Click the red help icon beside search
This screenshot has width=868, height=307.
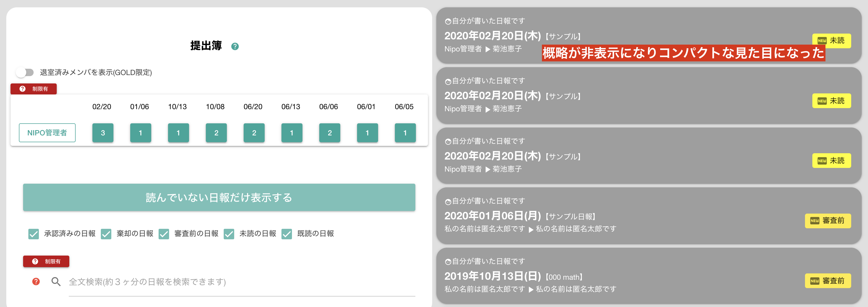pos(36,281)
